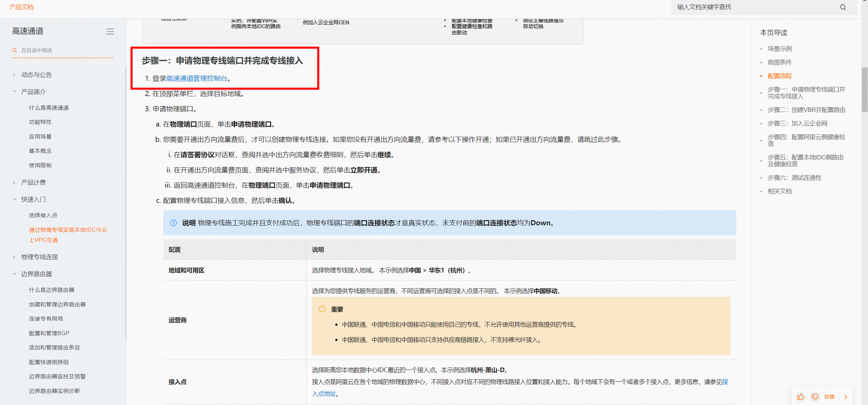Screen dimensions: 868x405
Task: Open 选择接入点 in sidebar
Action: [x=43, y=215]
